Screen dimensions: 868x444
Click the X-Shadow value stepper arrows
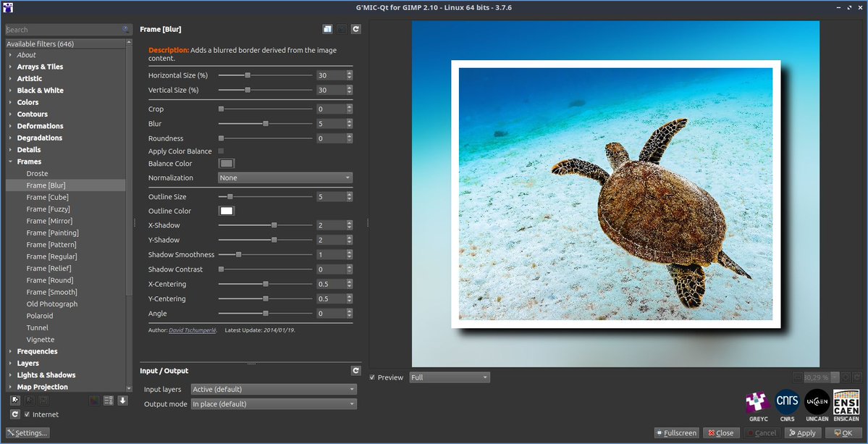coord(350,225)
